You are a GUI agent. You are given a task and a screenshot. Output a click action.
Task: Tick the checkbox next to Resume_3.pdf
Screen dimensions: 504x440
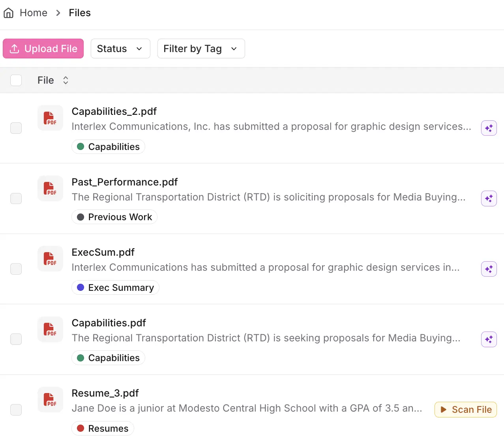click(16, 410)
